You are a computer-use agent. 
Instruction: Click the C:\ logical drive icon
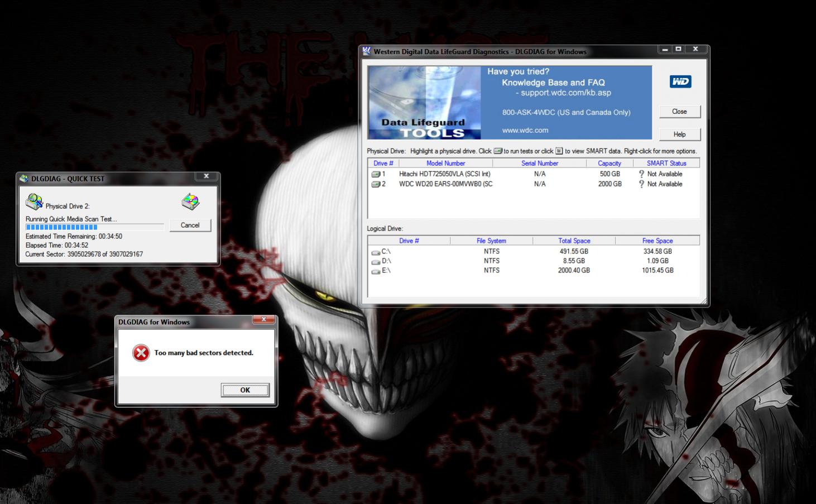376,252
